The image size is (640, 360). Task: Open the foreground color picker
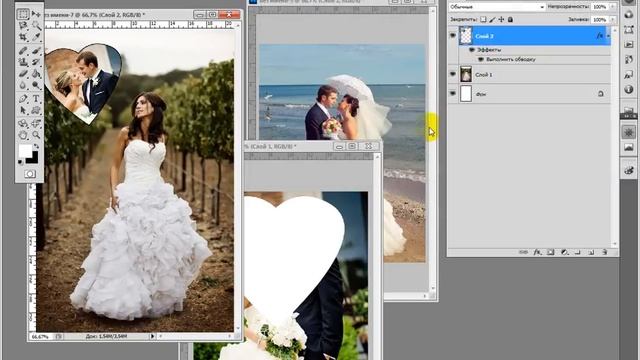(x=25, y=151)
